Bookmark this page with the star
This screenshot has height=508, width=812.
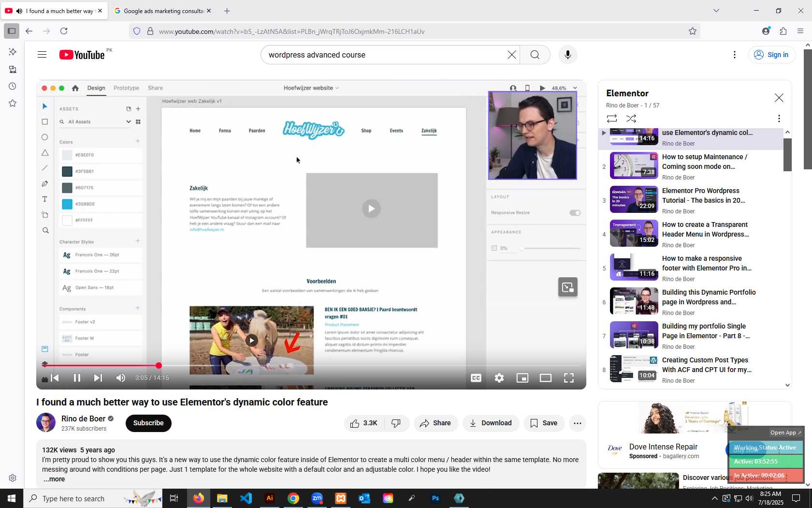coord(692,31)
